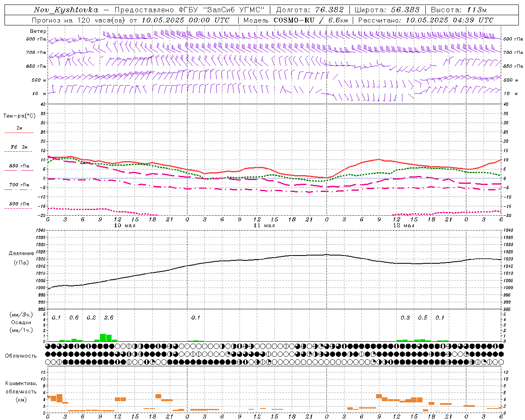
Task: Click the '11 мая' date label
Action: 264,226
